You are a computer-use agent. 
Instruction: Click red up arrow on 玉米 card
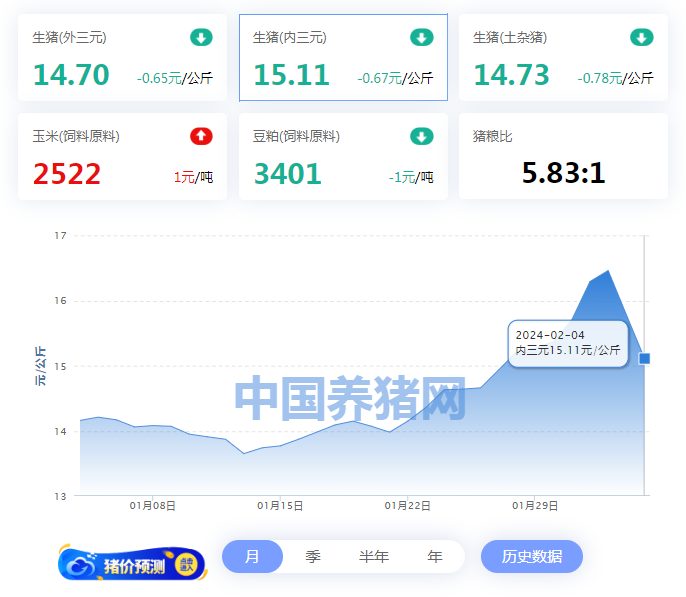pyautogui.click(x=201, y=136)
